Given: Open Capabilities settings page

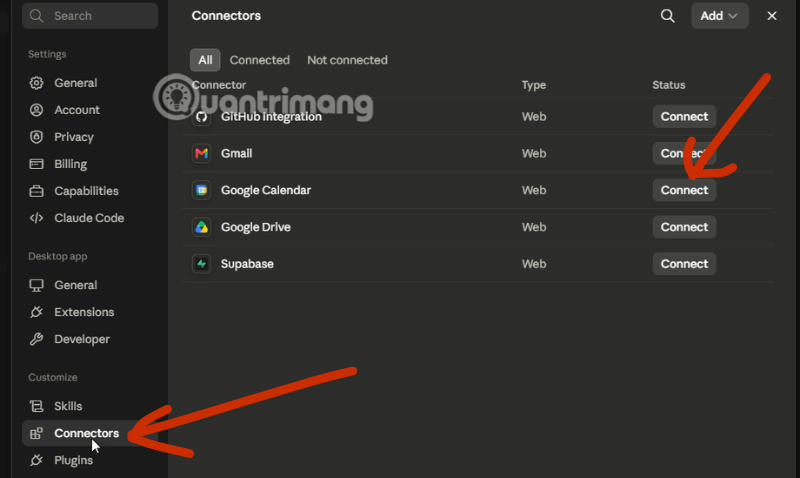Looking at the screenshot, I should tap(90, 191).
